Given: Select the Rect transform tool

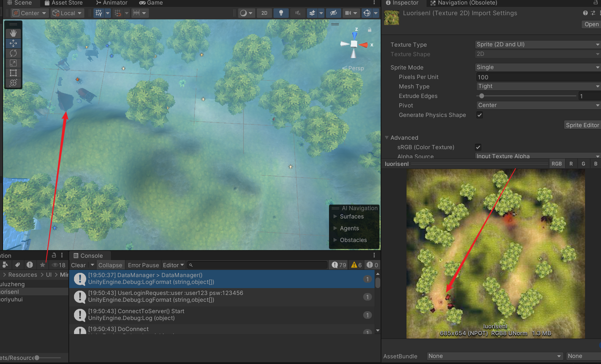Looking at the screenshot, I should tap(13, 73).
